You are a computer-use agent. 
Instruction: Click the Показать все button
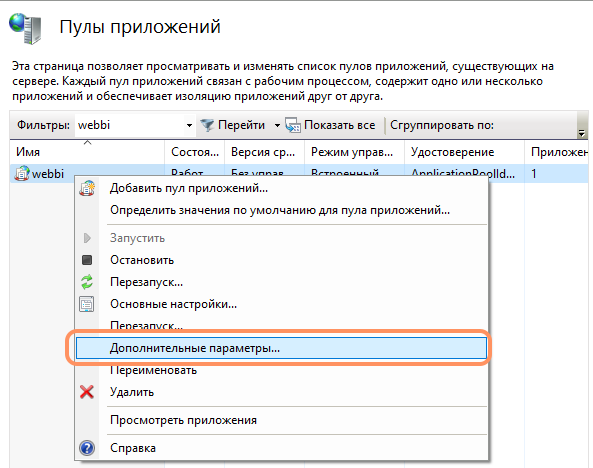(x=330, y=125)
